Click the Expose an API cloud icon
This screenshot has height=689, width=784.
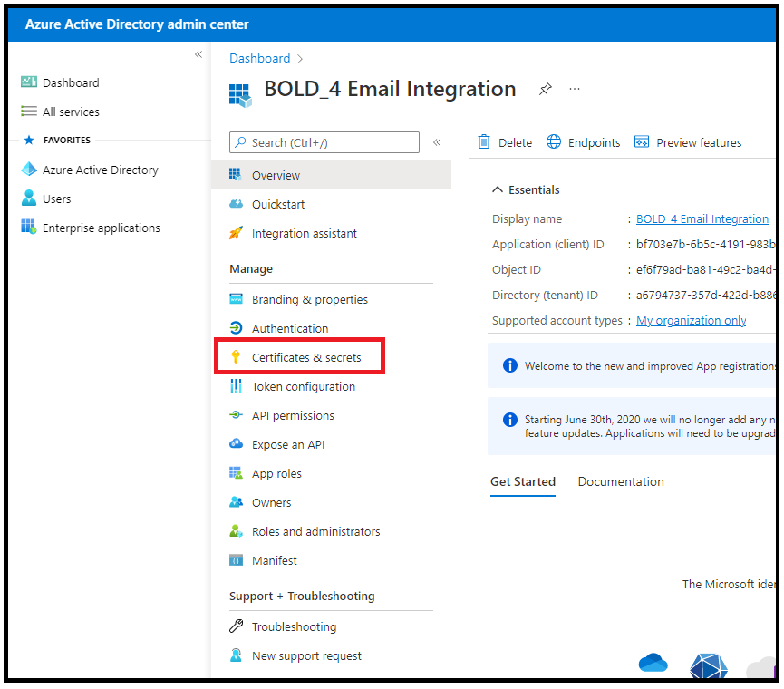tap(236, 444)
